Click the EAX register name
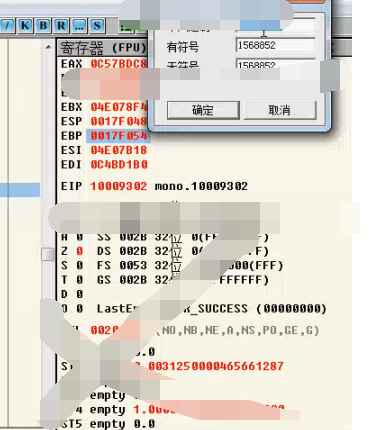 point(71,63)
